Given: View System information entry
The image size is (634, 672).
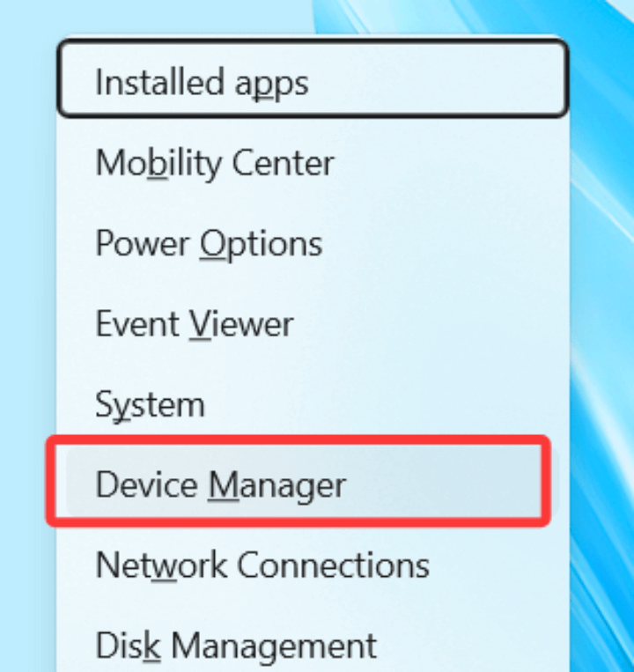Looking at the screenshot, I should (x=150, y=404).
